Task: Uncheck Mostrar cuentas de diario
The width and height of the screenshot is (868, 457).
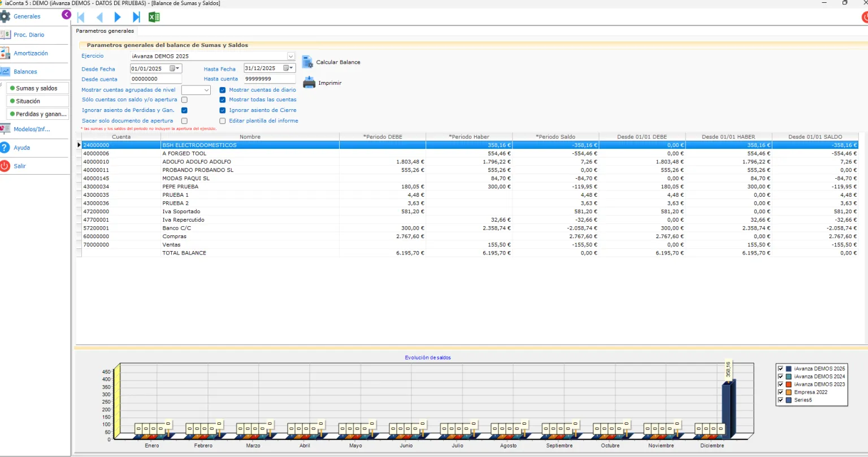Action: (x=223, y=90)
